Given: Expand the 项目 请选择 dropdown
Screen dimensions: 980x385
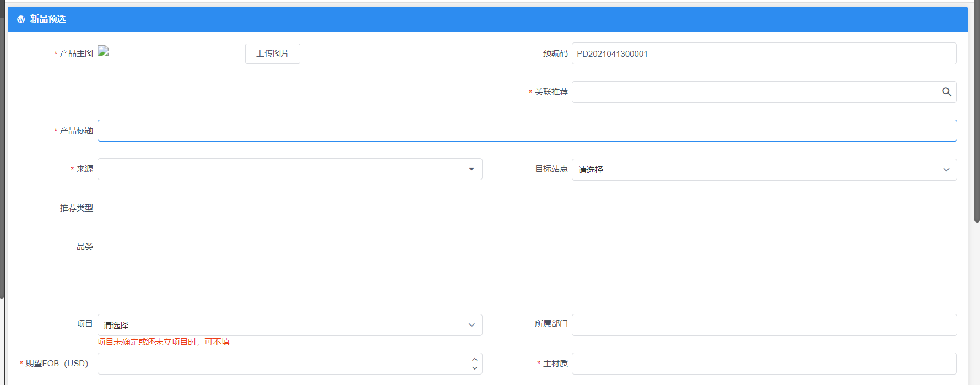Looking at the screenshot, I should (290, 325).
